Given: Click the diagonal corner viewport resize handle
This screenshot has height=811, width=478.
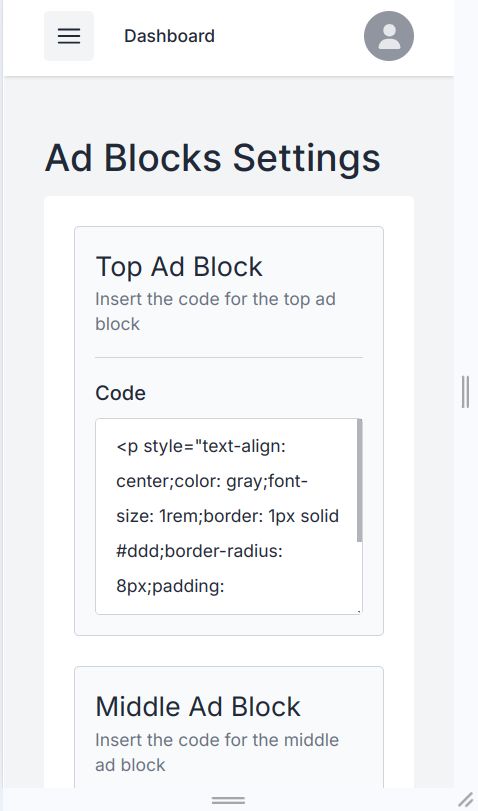Looking at the screenshot, I should (x=466, y=800).
